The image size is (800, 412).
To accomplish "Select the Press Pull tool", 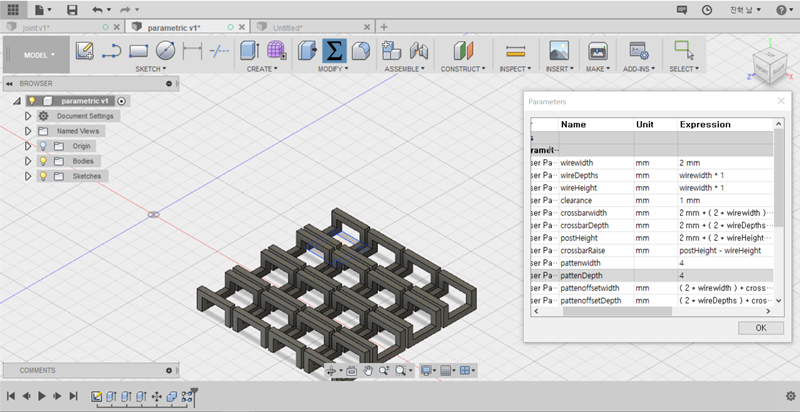I will click(307, 50).
